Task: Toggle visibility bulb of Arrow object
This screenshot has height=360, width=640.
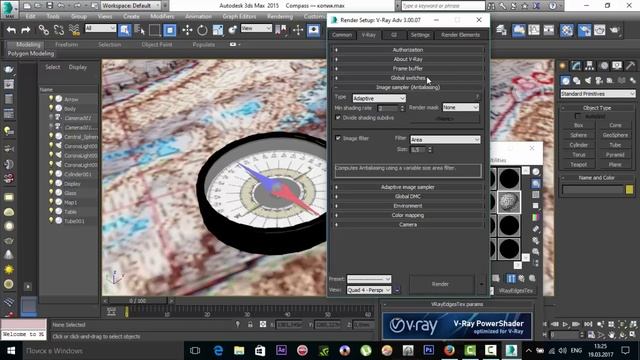Action: coord(51,98)
